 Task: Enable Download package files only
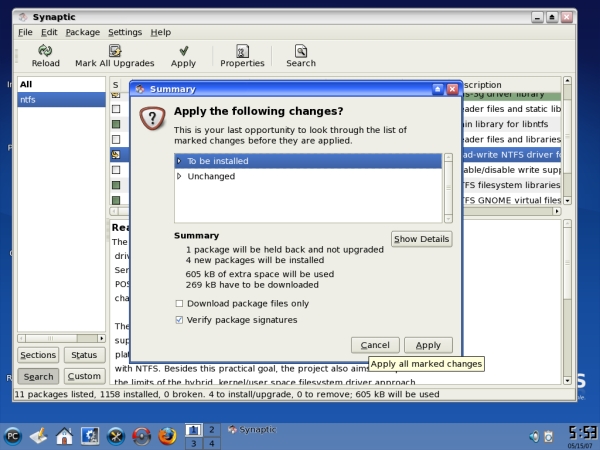click(179, 304)
